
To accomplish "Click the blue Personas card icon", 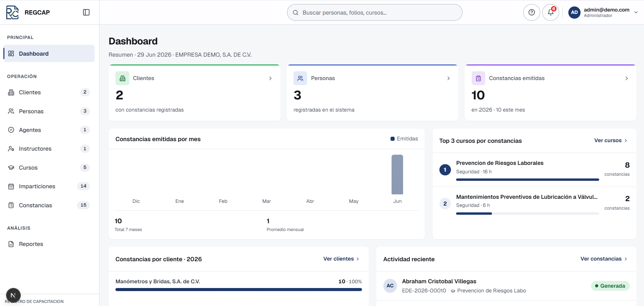I will tap(300, 78).
